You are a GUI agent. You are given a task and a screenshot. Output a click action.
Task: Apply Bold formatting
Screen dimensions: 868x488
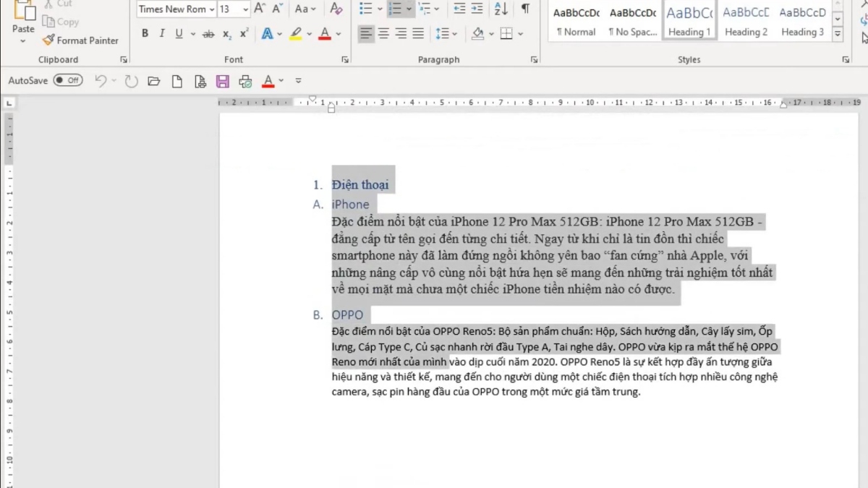[x=145, y=33]
